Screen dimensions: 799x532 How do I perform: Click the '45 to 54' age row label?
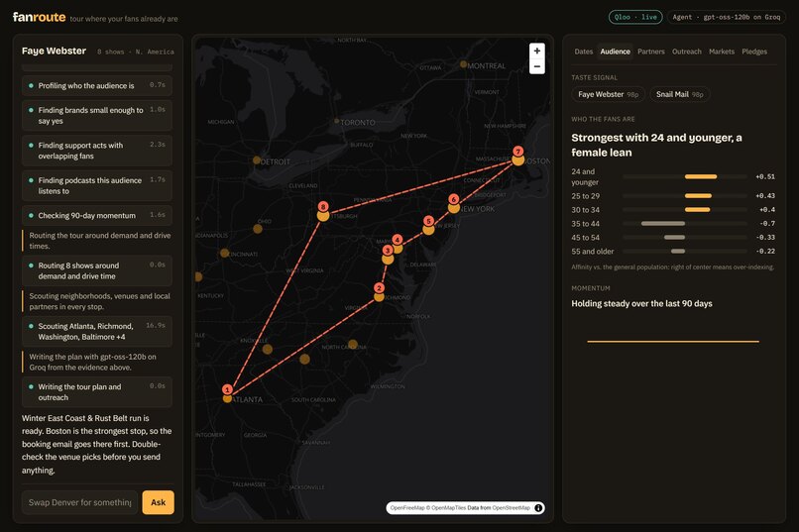[586, 238]
